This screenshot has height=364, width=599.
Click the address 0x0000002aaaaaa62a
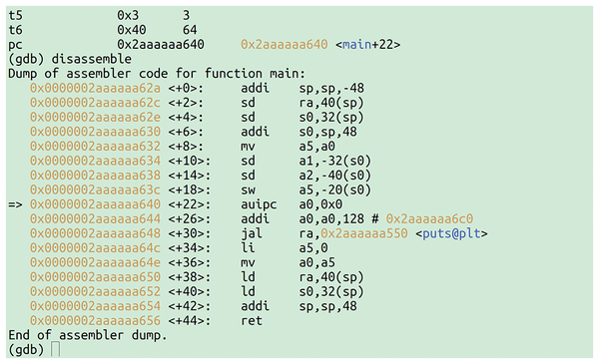(x=95, y=88)
